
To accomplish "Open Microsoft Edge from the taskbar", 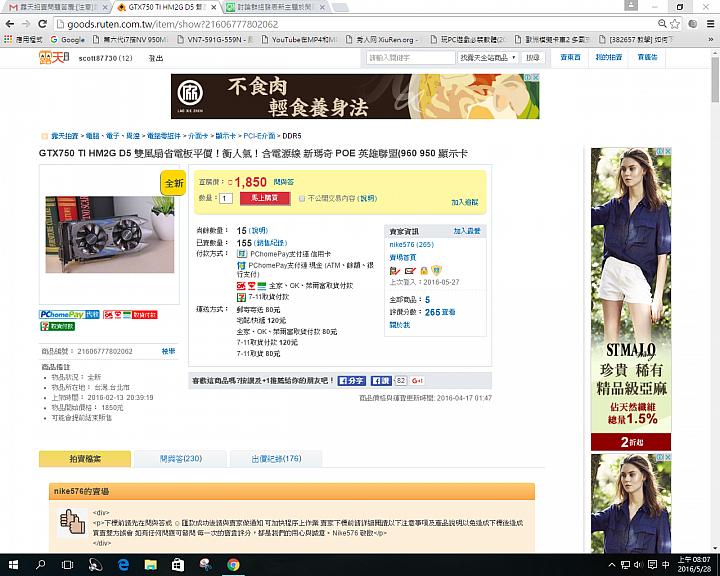I will [x=123, y=565].
